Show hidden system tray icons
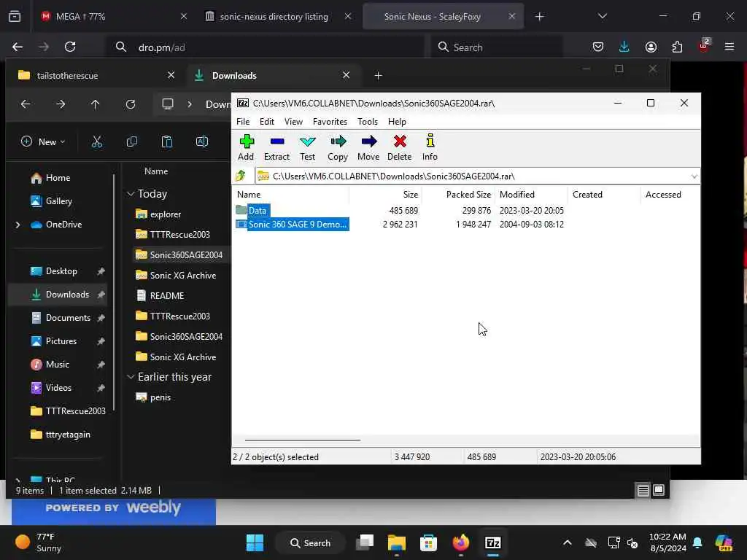Image resolution: width=747 pixels, height=560 pixels. (x=567, y=542)
